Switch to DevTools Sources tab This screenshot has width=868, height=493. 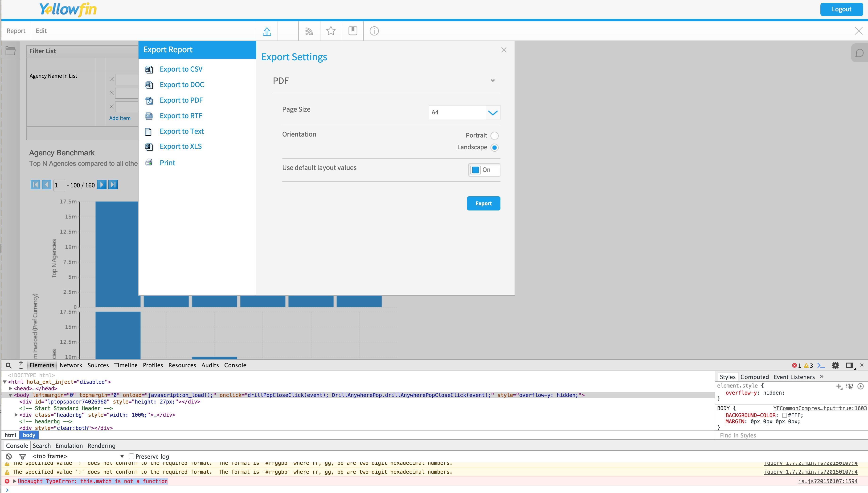tap(98, 365)
